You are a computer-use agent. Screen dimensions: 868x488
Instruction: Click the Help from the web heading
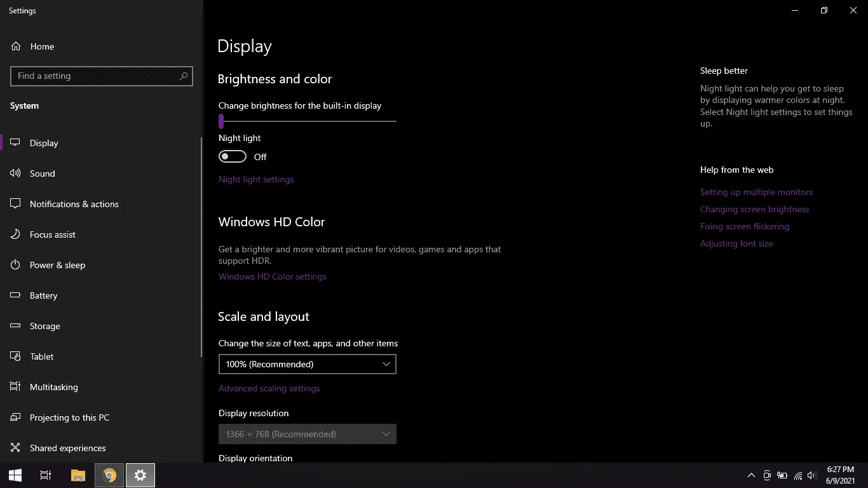736,170
